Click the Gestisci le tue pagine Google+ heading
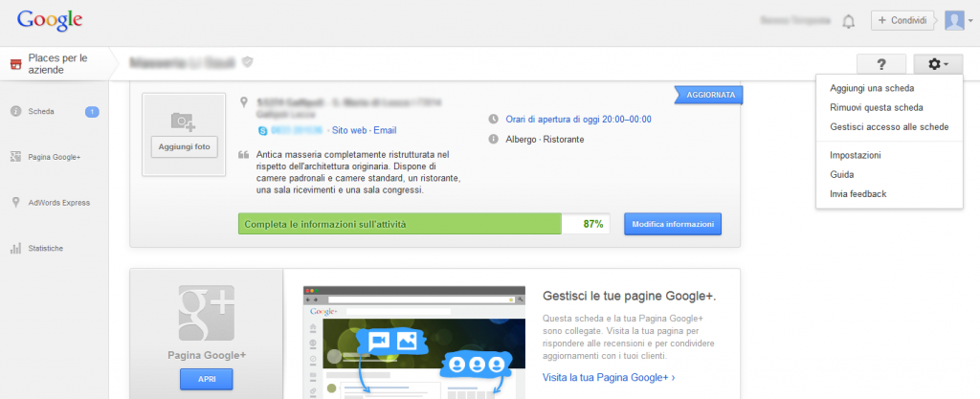Viewport: 980px width, 399px height. pos(630,296)
